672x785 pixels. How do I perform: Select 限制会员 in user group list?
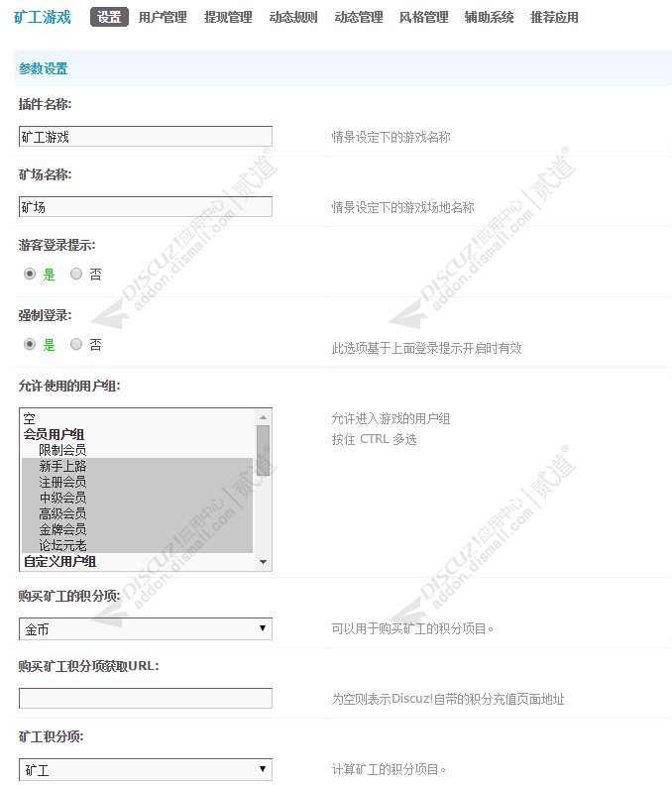(x=138, y=450)
